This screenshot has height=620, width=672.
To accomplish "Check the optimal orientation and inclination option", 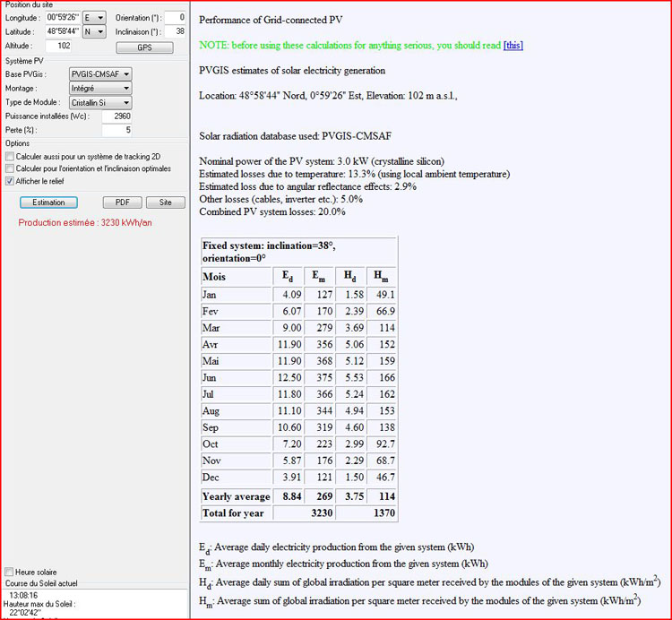I will coord(9,168).
